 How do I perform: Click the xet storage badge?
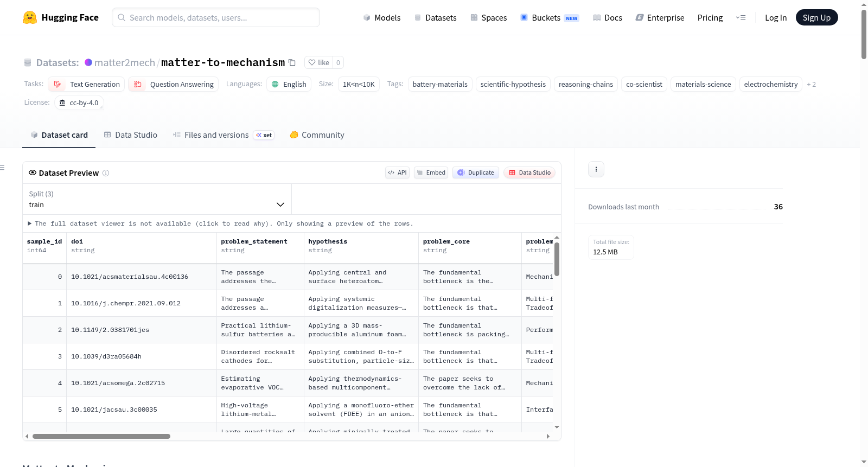pyautogui.click(x=264, y=135)
